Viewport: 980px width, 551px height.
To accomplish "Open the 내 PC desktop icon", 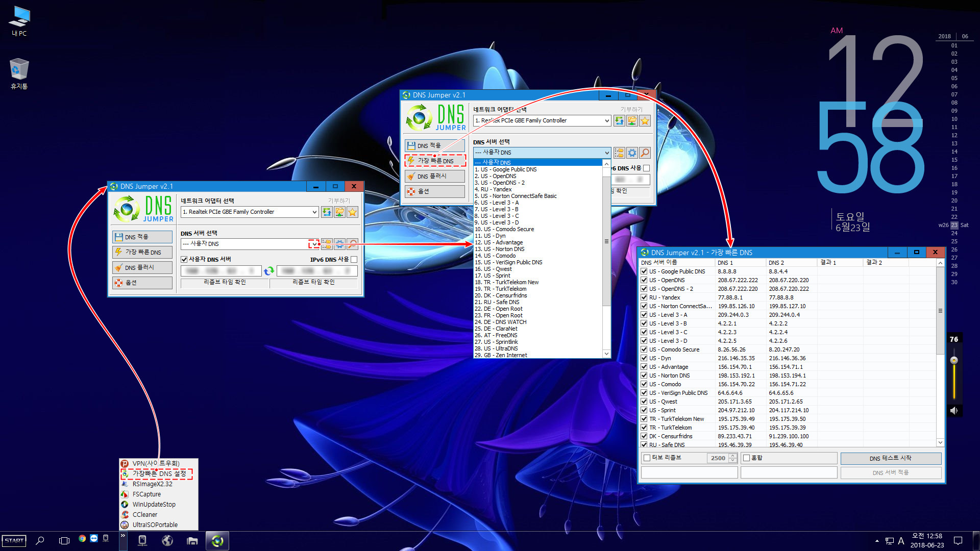I will point(19,21).
